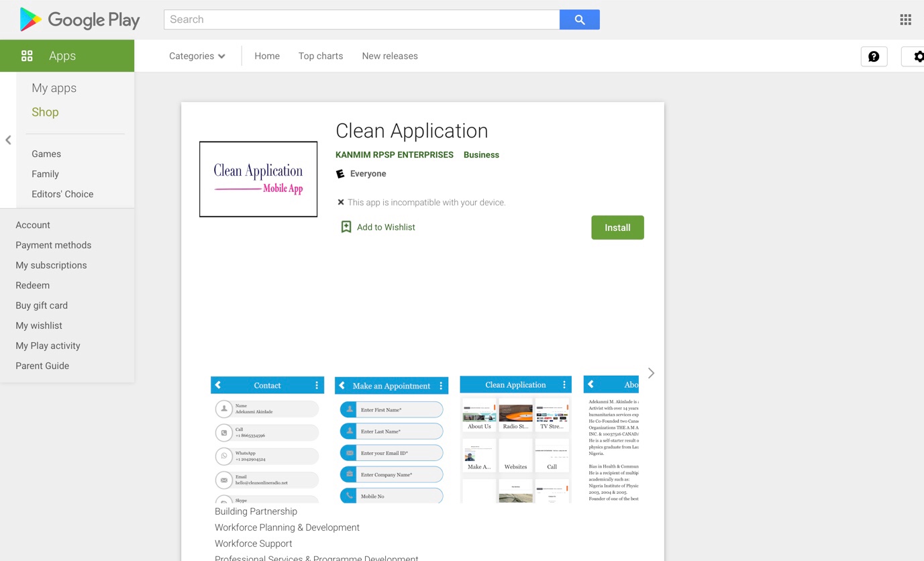The height and width of the screenshot is (561, 924).
Task: Open the Business category link
Action: [481, 155]
